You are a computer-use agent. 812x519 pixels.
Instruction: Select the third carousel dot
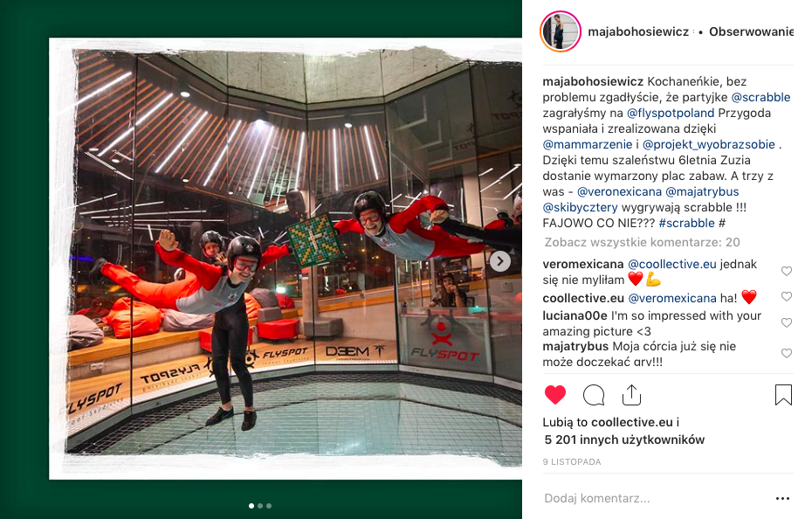coord(269,506)
